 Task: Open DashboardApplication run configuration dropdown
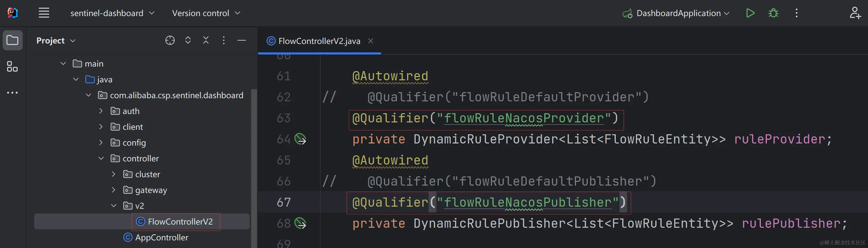(676, 13)
